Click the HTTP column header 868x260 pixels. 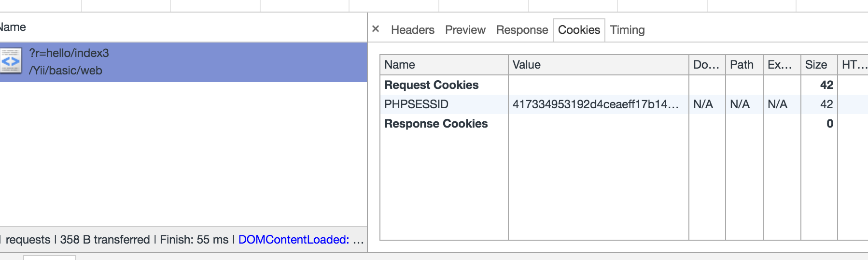[x=853, y=65]
